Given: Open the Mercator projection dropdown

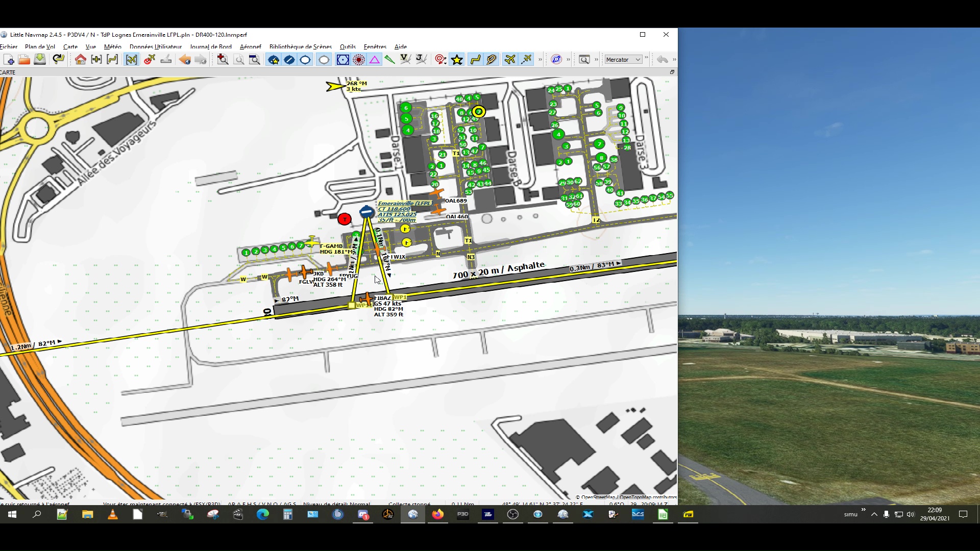Looking at the screenshot, I should (x=623, y=60).
